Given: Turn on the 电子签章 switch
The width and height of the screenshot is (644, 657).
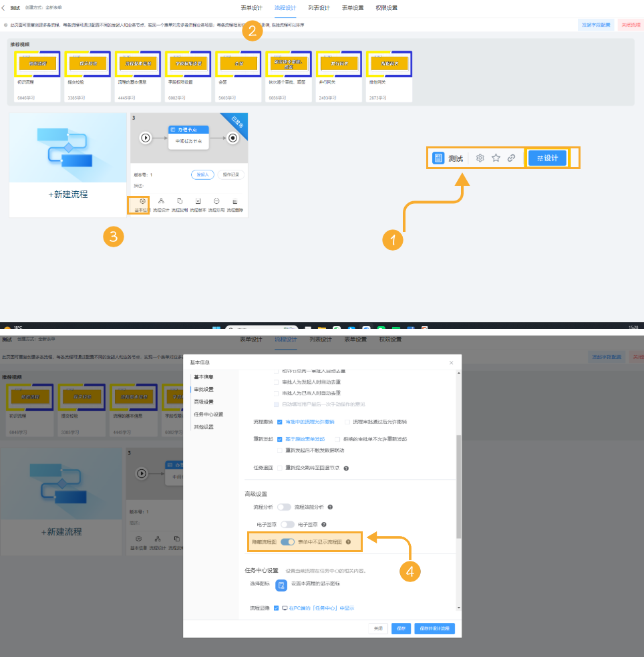Looking at the screenshot, I should click(x=287, y=525).
